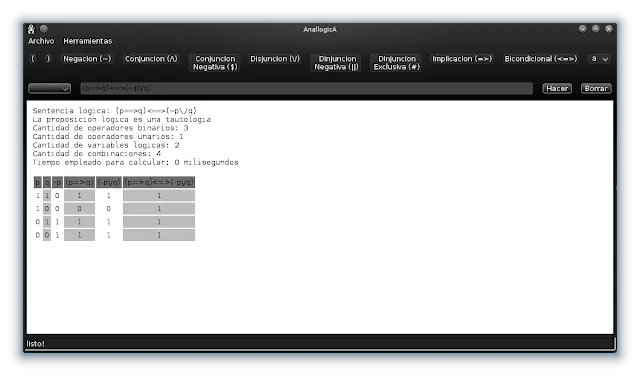Viewport: 640px width, 376px height.
Task: Close the AnalogicA window
Action: tap(609, 29)
